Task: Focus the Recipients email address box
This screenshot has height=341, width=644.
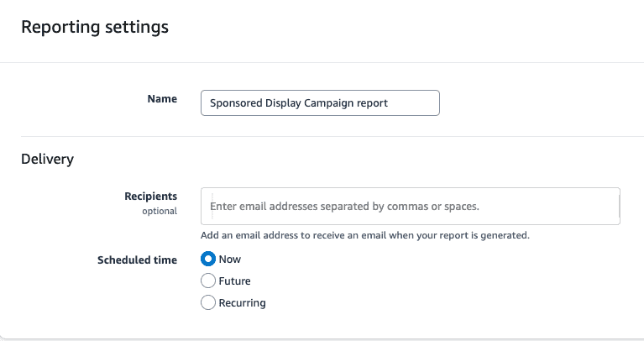Action: [411, 207]
